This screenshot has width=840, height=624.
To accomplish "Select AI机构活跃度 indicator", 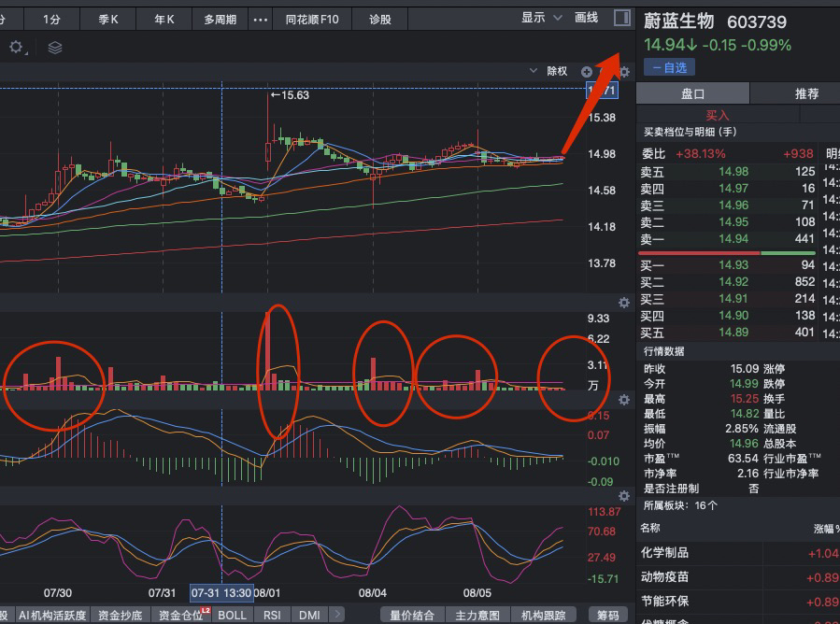I will pos(52,615).
